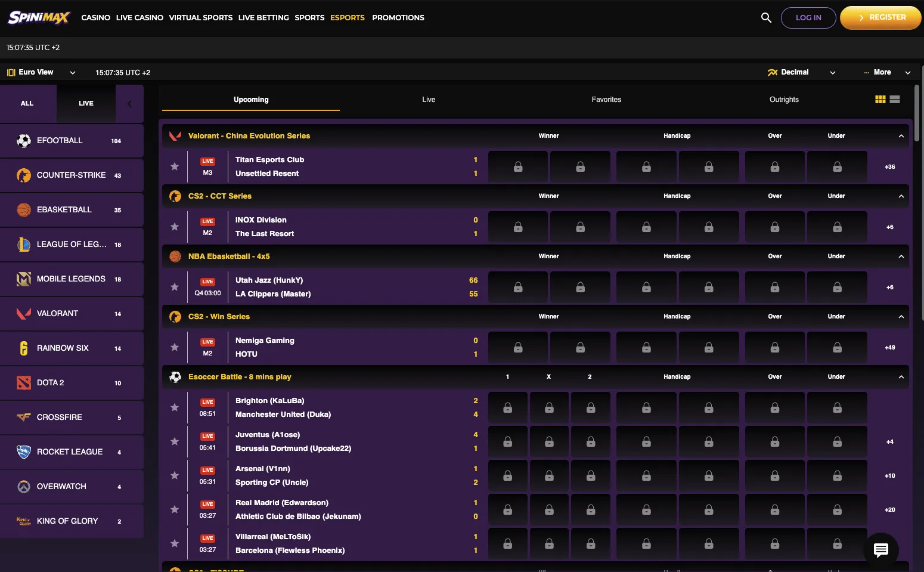Click the Dota 2 sidebar icon
The height and width of the screenshot is (572, 924).
point(24,383)
